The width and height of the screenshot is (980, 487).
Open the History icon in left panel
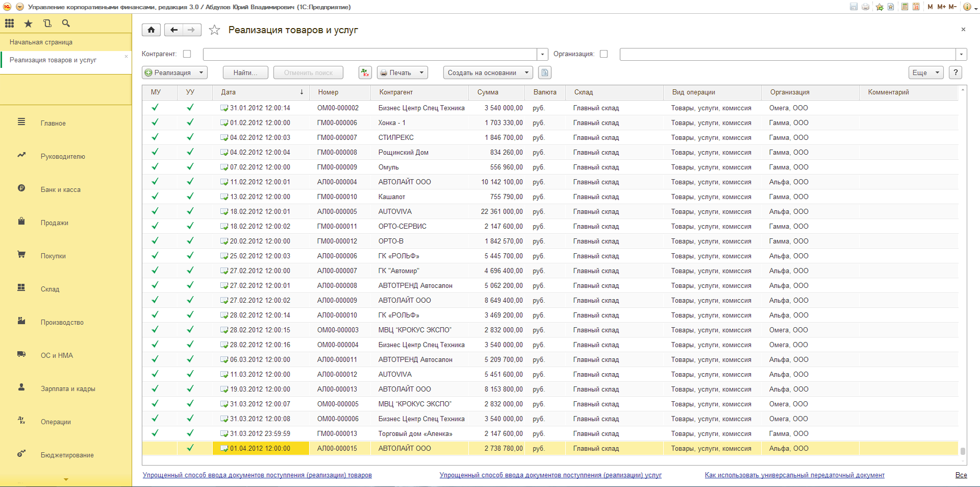point(47,23)
